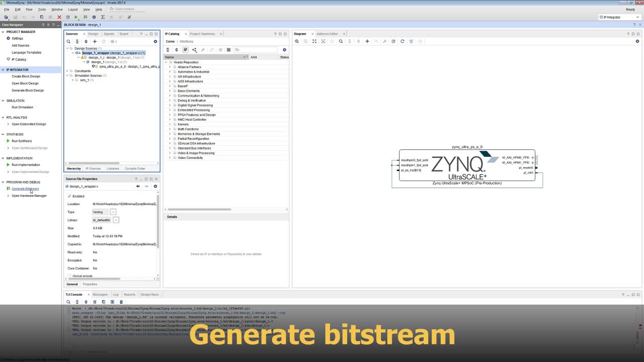Click the Sigma reports toolbar icon
Viewport: 644px width, 362px height.
pyautogui.click(x=103, y=17)
